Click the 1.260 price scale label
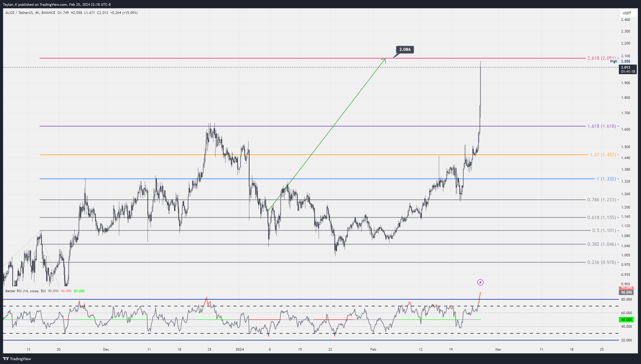 (625, 194)
